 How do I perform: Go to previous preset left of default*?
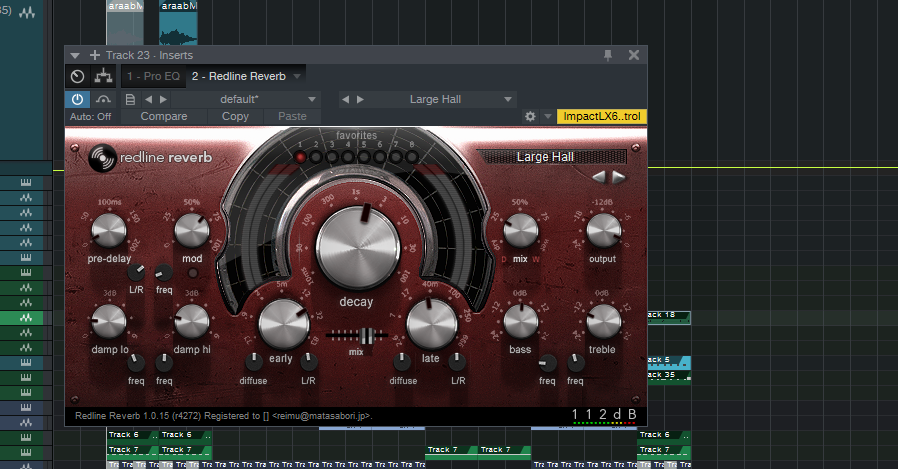pos(148,99)
